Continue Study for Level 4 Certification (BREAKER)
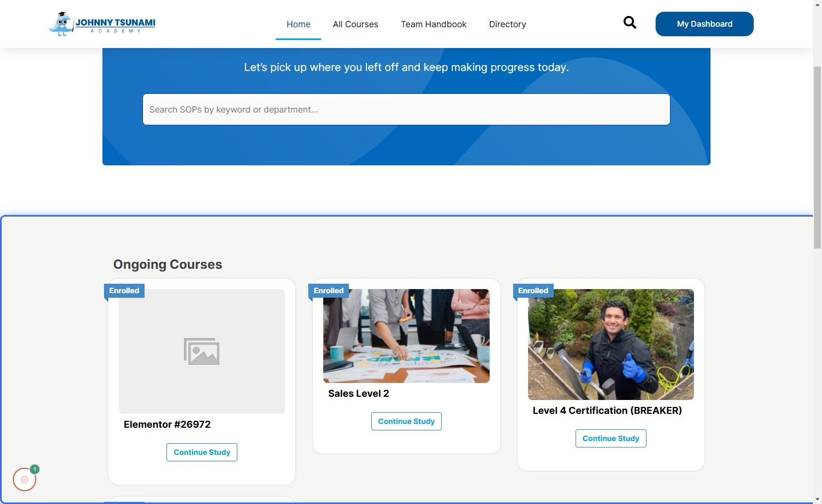 pos(610,438)
